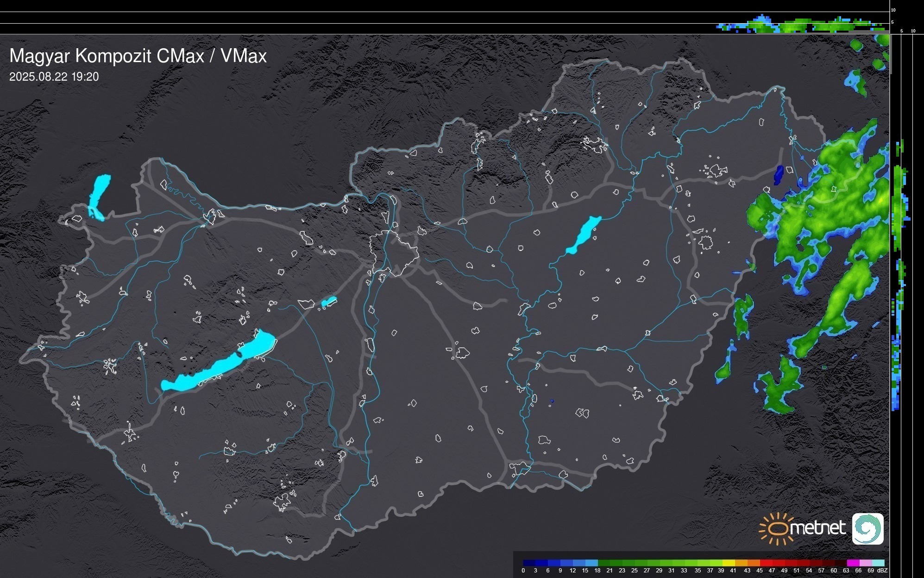Click the magenta 63 dBZ color swatch
The height and width of the screenshot is (578, 924).
click(x=853, y=563)
